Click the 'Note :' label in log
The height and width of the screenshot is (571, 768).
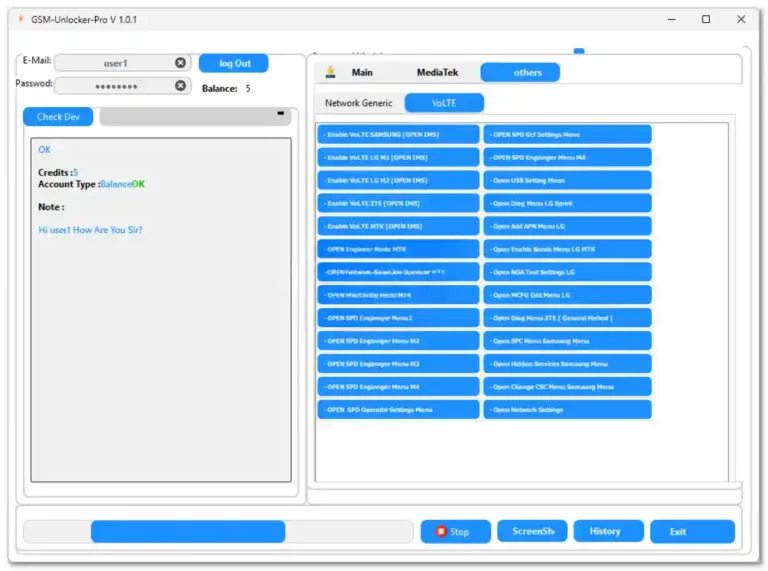click(51, 207)
